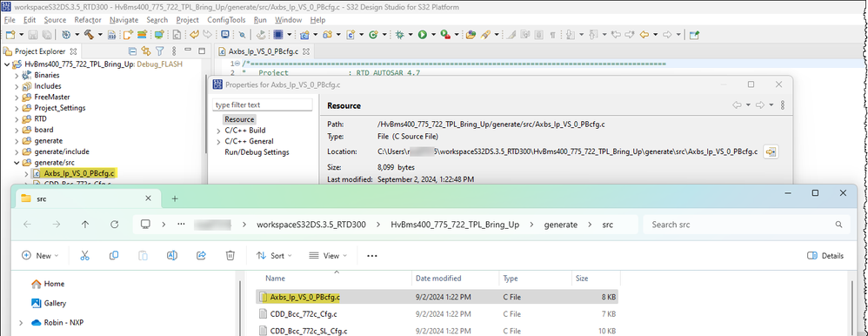
Task: Click the filter funnel icon in Project Explorer
Action: pyautogui.click(x=159, y=51)
